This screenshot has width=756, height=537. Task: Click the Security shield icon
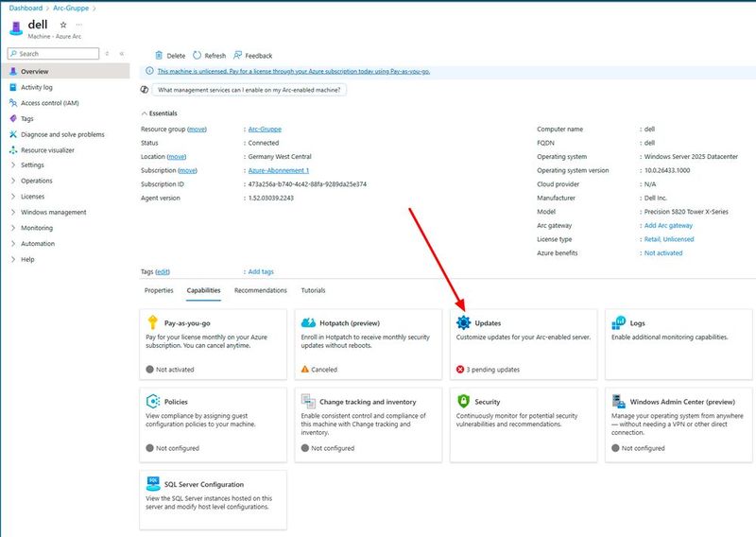(x=463, y=401)
